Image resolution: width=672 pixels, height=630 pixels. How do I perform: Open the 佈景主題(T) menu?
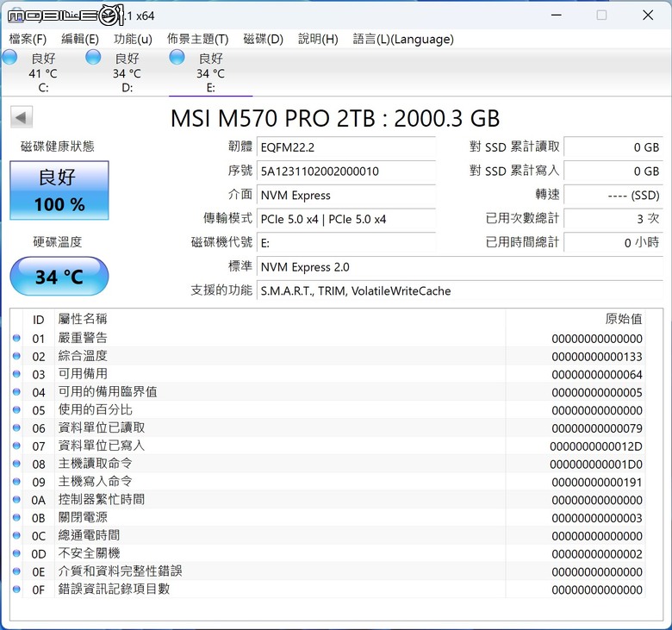tap(197, 40)
